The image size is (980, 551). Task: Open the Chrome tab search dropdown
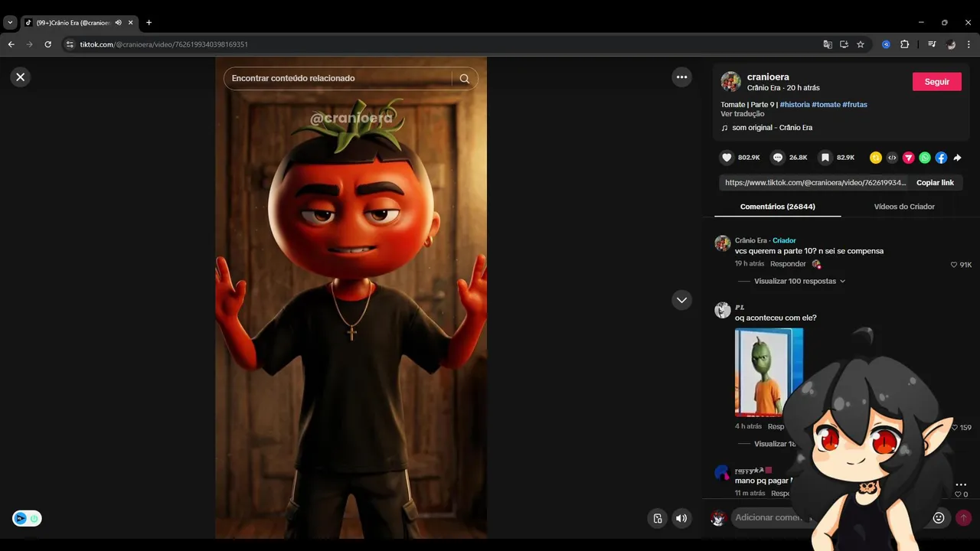pos(10,23)
